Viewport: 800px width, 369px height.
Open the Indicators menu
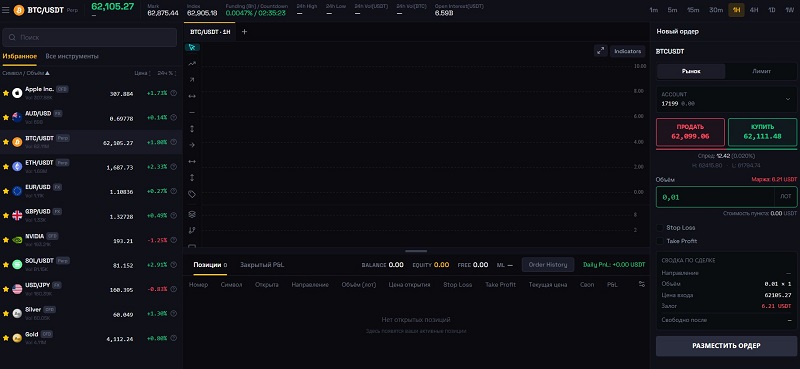[x=628, y=51]
